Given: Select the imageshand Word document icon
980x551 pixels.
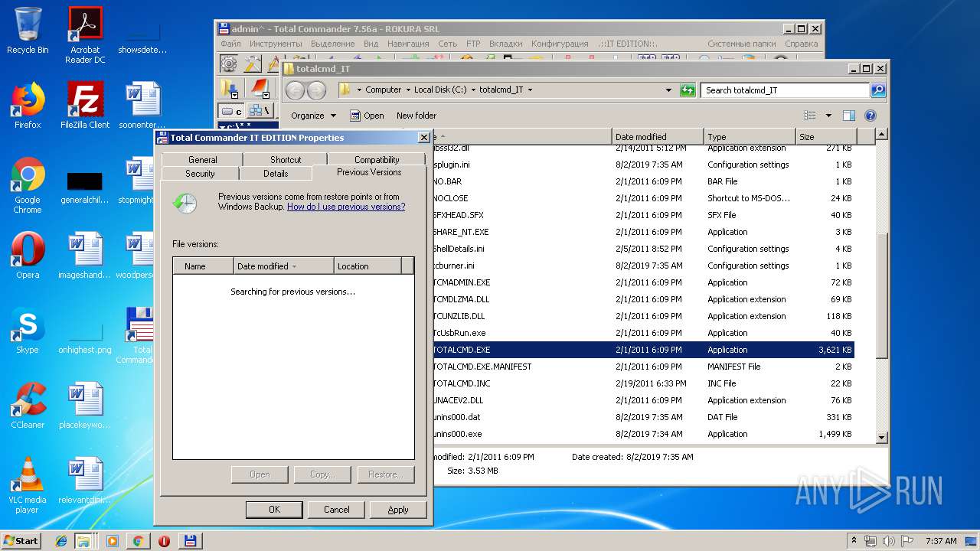Looking at the screenshot, I should pyautogui.click(x=85, y=256).
